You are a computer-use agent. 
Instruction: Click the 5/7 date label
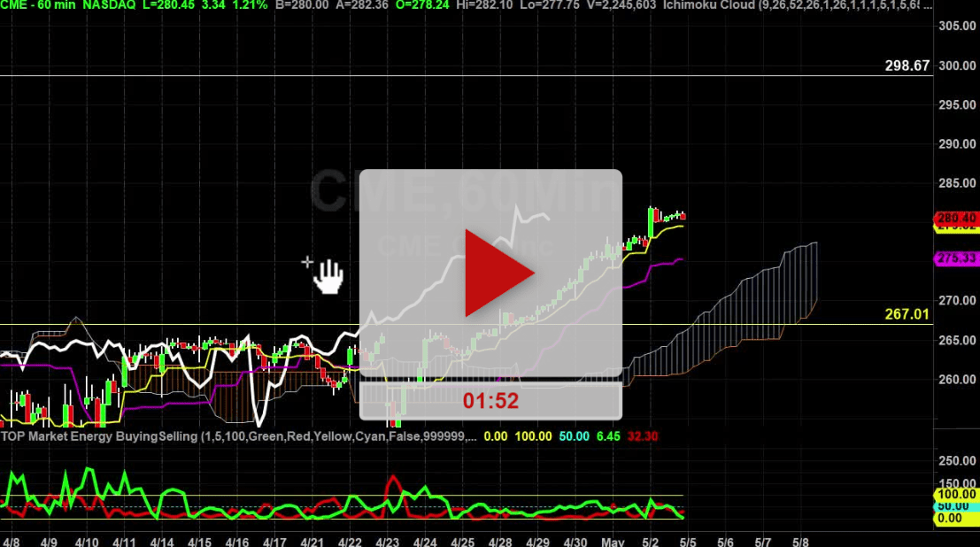[763, 542]
